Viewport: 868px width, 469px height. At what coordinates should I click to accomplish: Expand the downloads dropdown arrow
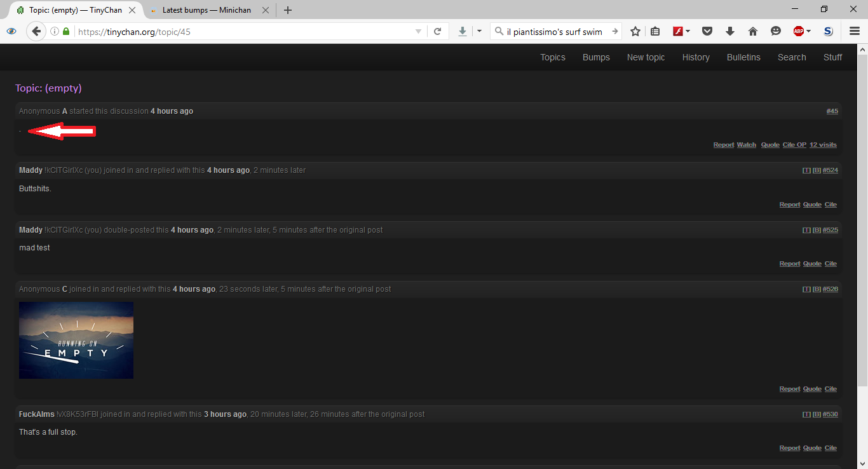pos(479,31)
